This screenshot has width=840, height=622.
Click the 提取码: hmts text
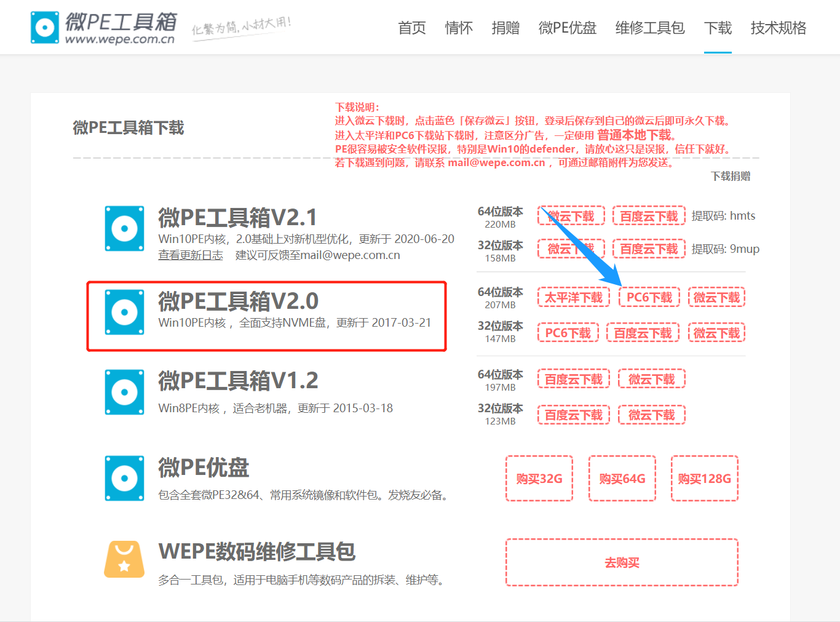pyautogui.click(x=723, y=216)
